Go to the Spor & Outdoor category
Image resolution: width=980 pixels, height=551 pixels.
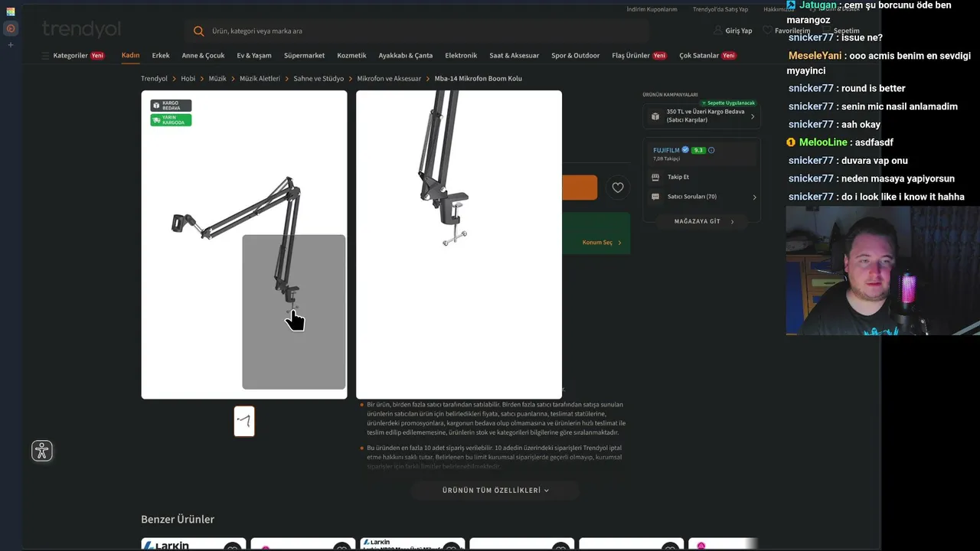[x=576, y=55]
